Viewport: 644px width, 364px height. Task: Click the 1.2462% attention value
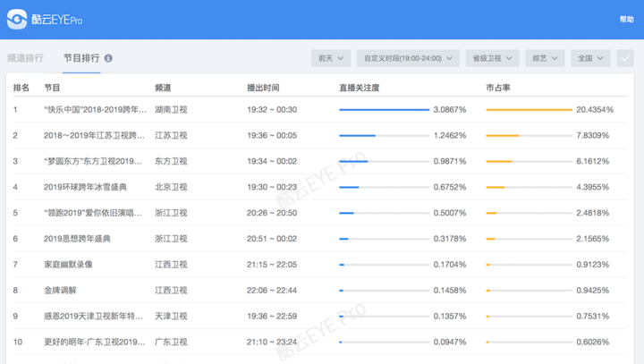pos(450,136)
